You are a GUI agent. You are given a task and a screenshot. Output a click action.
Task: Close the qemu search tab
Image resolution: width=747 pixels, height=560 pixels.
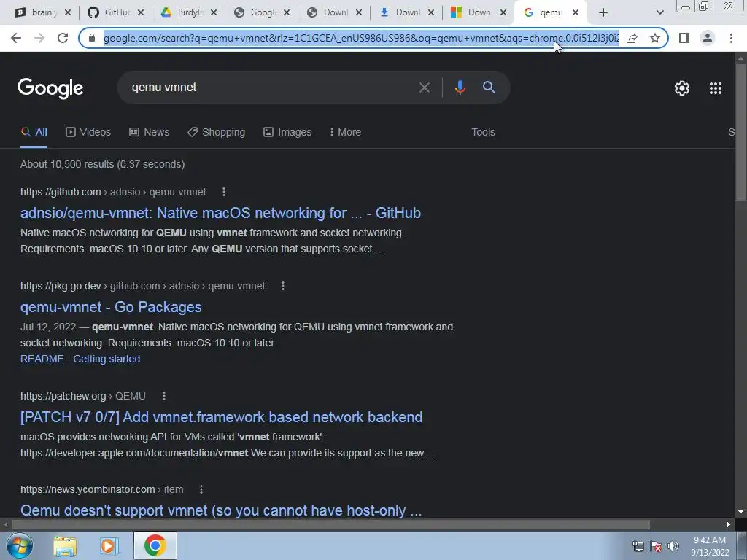(x=576, y=13)
